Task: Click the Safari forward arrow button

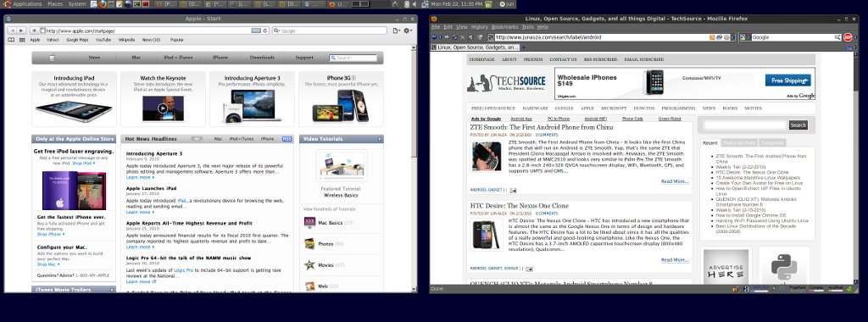Action: coord(21,31)
